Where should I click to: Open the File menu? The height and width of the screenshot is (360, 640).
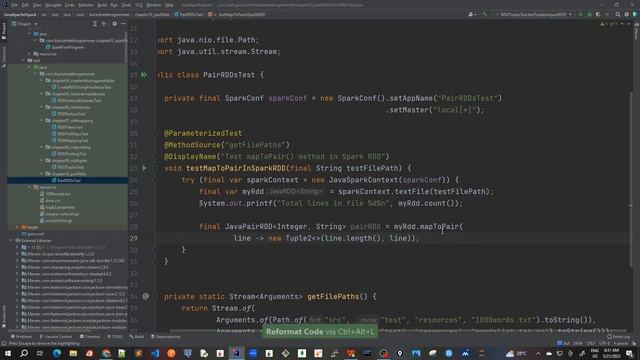click(14, 5)
